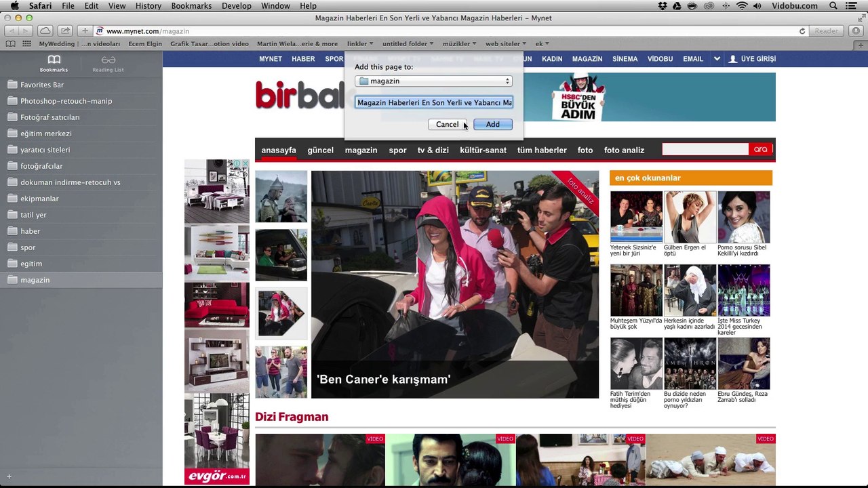868x488 pixels.
Task: Select the Favorites Bar folder in sidebar
Action: [81, 85]
